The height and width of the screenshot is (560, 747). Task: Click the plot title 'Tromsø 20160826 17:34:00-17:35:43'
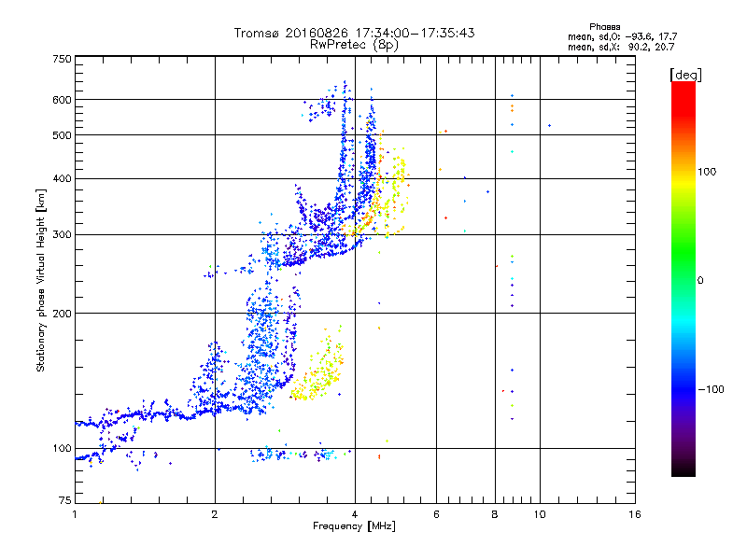(354, 33)
